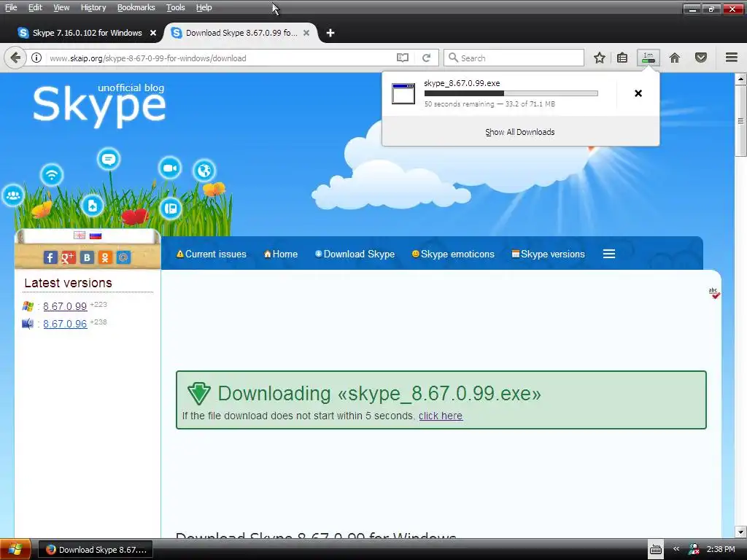Show bookmarks list icon
Screen dimensions: 747x560
(622, 58)
